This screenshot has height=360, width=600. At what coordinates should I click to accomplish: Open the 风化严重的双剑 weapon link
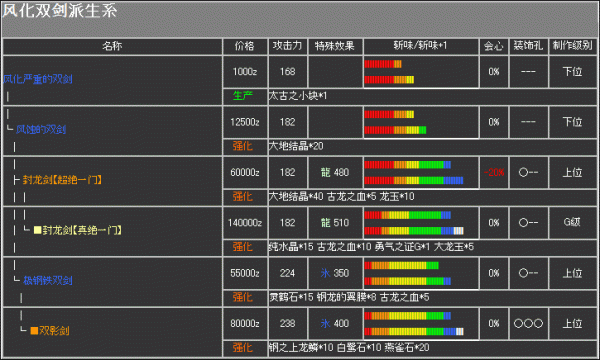coord(38,79)
